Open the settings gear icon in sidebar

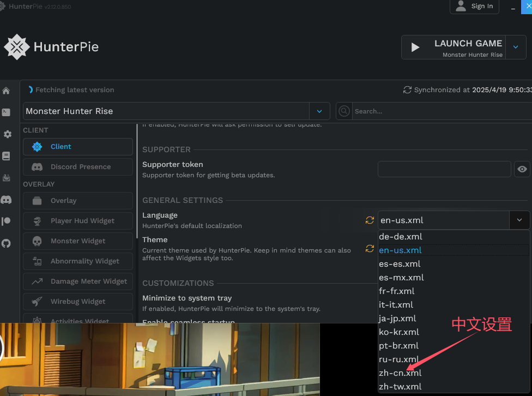pyautogui.click(x=7, y=135)
